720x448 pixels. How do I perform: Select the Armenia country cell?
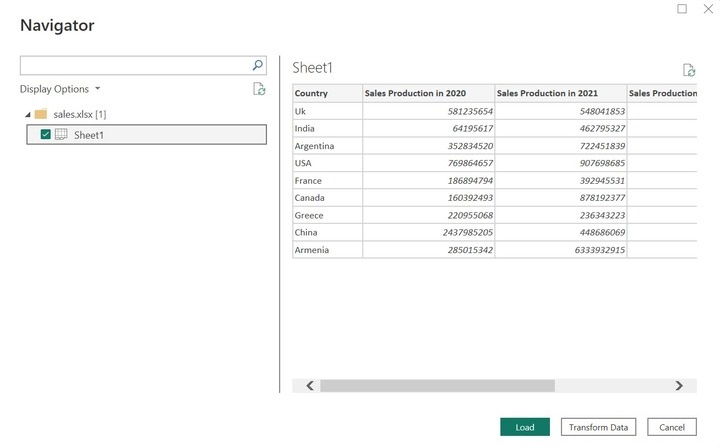327,250
